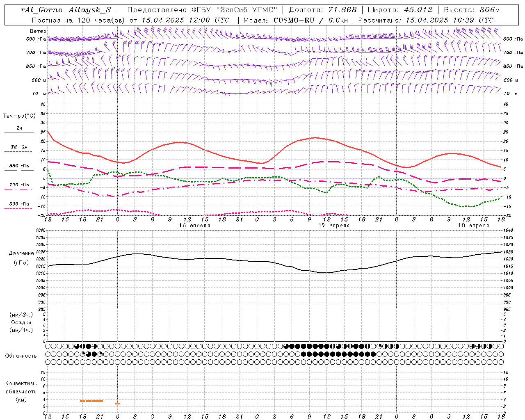Click the Облачность cloud cover label
525x420 pixels.
[x=21, y=356]
